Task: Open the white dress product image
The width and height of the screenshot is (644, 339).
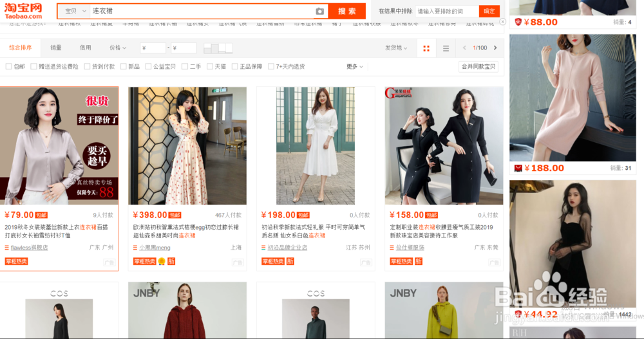Action: [316, 145]
